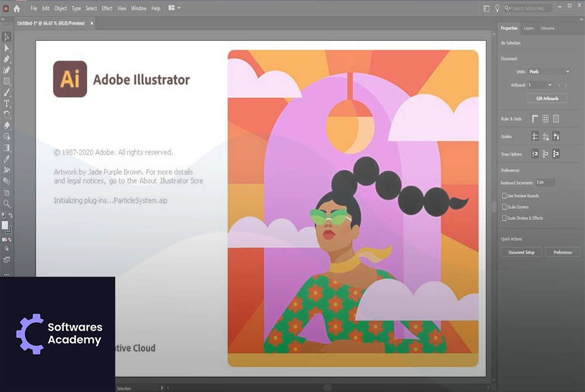Toggle the grid display icon
Viewport: 585px width, 392px height.
(x=545, y=119)
